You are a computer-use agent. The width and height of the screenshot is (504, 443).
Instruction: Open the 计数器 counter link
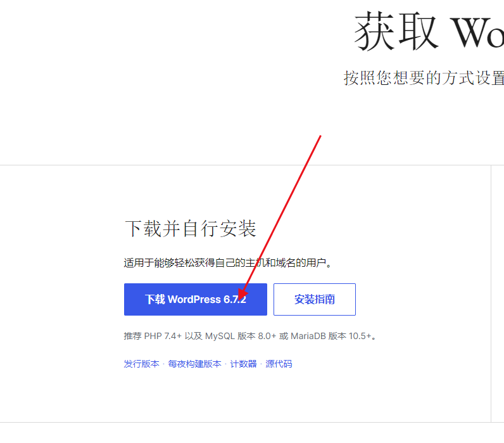coord(243,364)
